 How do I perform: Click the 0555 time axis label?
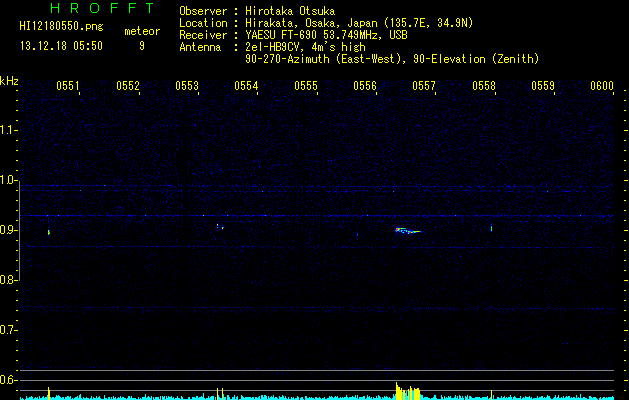pos(306,86)
